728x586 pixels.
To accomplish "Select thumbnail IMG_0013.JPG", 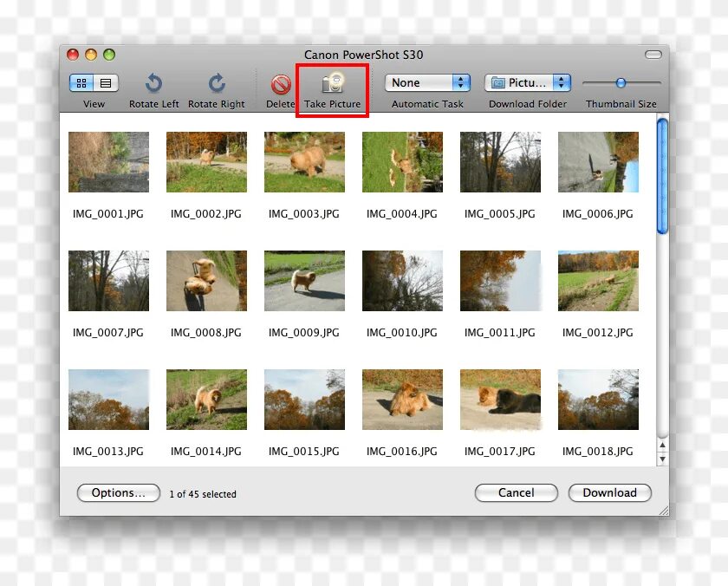I will (x=108, y=400).
